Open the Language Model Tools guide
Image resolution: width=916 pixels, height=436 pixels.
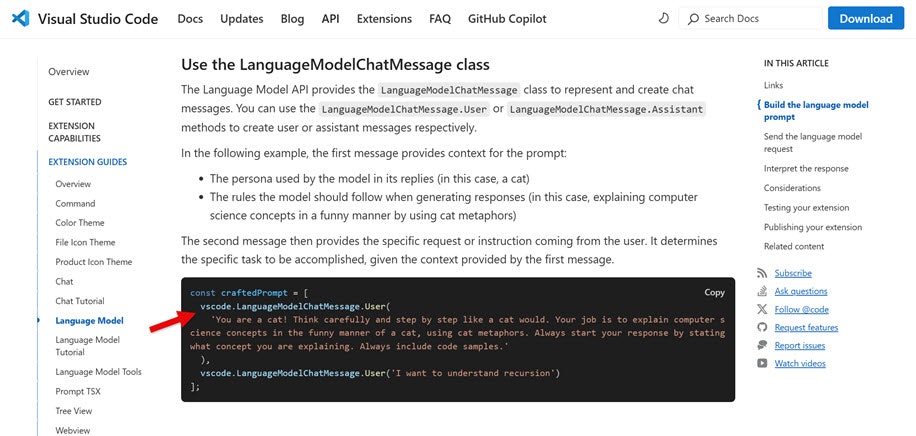tap(98, 372)
